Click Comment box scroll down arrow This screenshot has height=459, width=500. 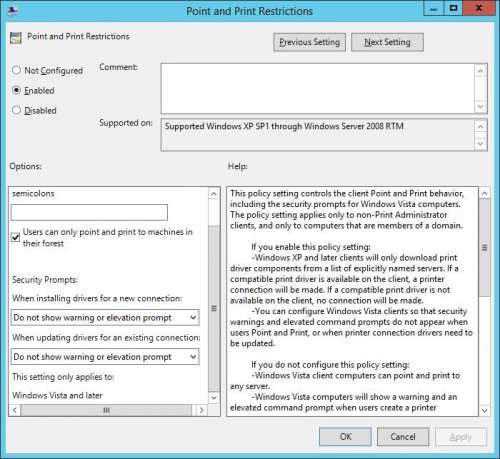[480, 107]
